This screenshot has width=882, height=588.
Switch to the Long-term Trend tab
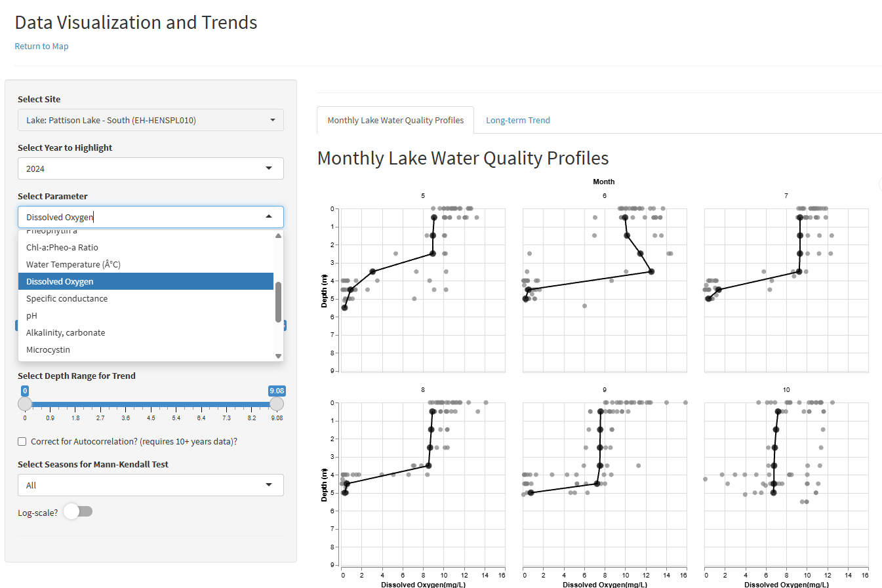[x=517, y=120]
